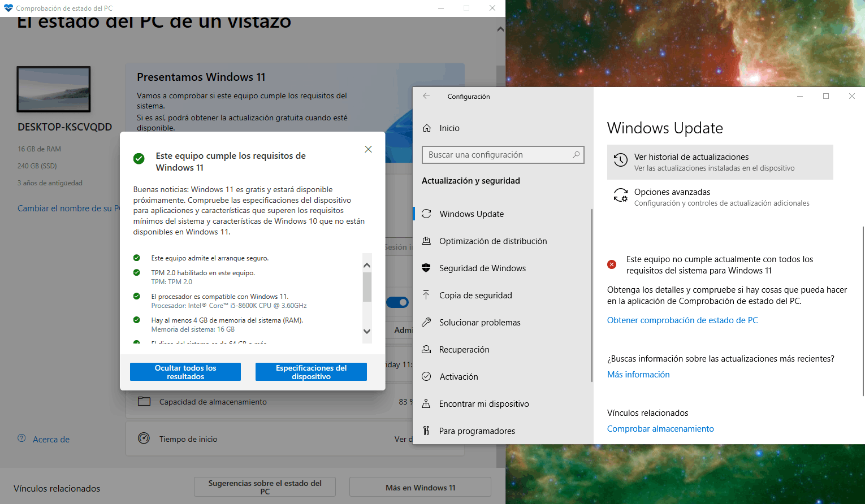
Task: Click down arrow of results list scrollbar
Action: (367, 332)
